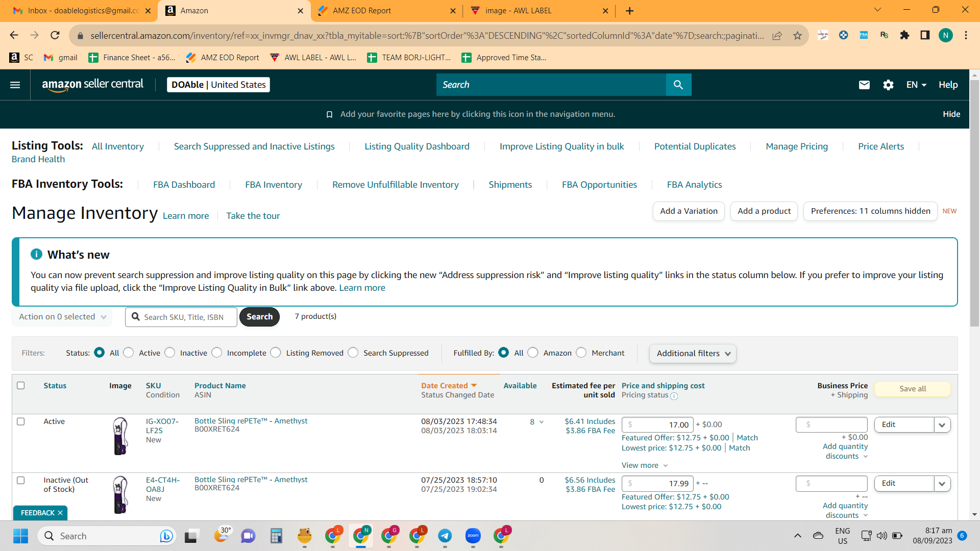Screen dimensions: 980x551
Task: Open the gmail bookmark
Action: click(x=61, y=58)
